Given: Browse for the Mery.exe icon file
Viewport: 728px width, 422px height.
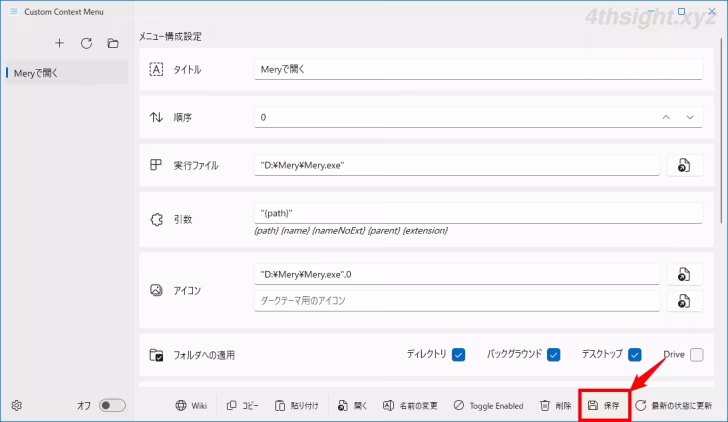Looking at the screenshot, I should coord(684,274).
